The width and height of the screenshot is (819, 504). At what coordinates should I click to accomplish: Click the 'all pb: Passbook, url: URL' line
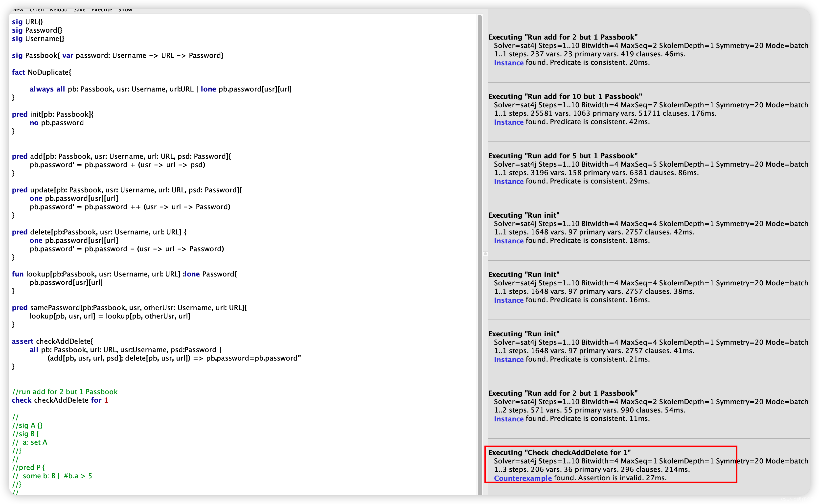click(125, 350)
